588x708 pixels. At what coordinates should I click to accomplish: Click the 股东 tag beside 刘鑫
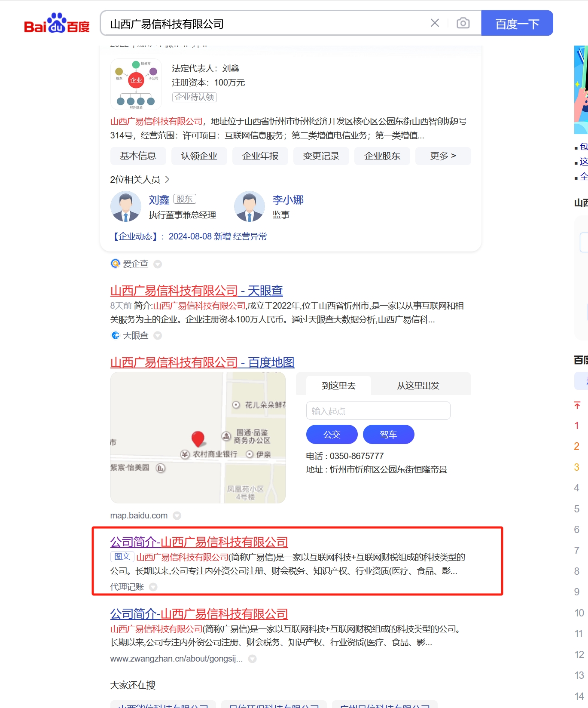(185, 199)
